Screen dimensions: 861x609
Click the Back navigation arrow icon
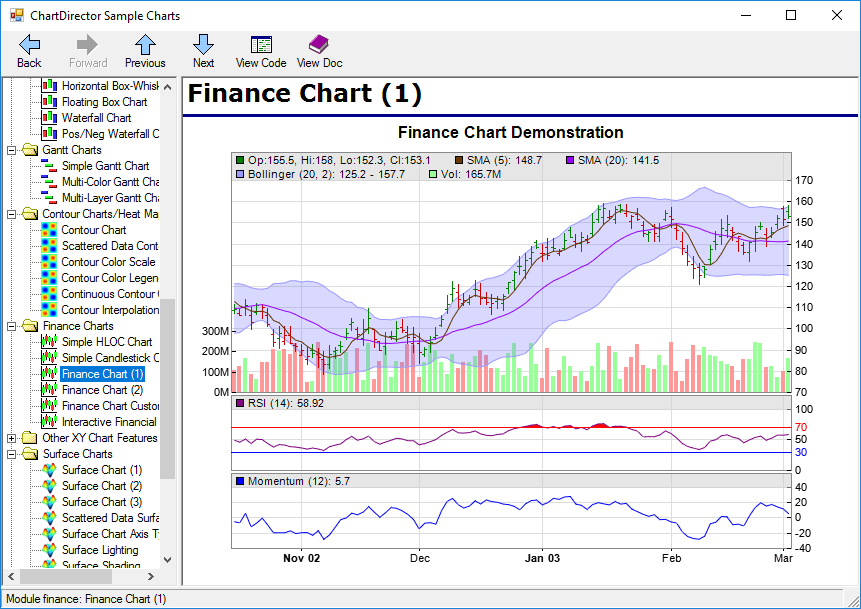pos(28,44)
